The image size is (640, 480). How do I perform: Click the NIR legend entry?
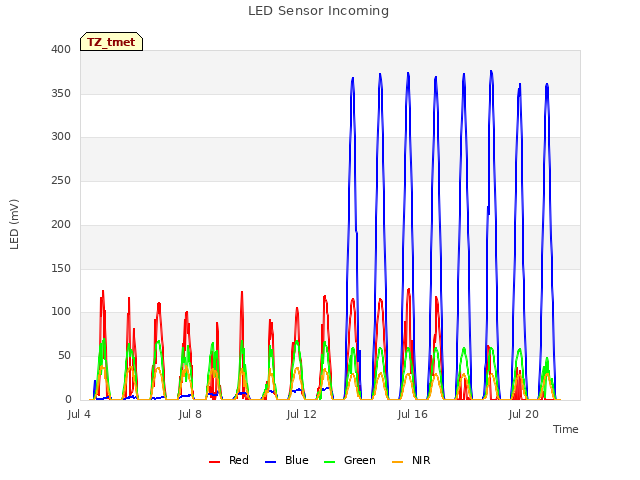(411, 460)
